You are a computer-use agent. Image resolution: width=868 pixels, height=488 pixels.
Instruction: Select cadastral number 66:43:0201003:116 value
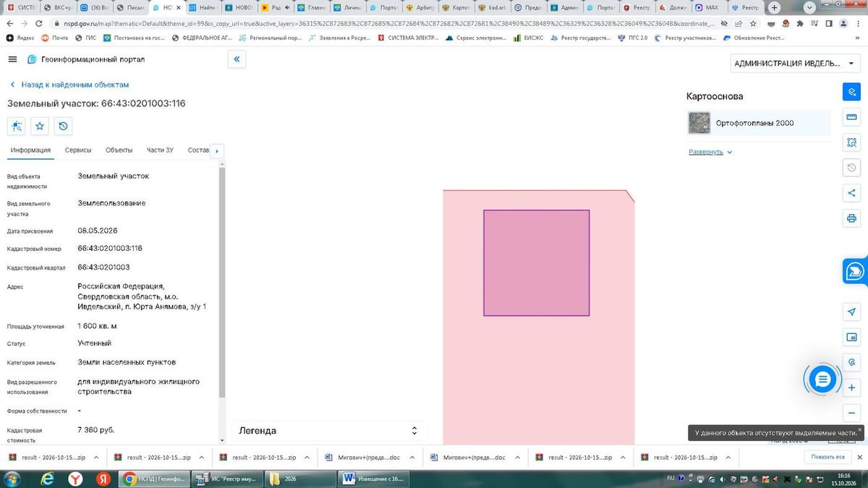pyautogui.click(x=110, y=248)
